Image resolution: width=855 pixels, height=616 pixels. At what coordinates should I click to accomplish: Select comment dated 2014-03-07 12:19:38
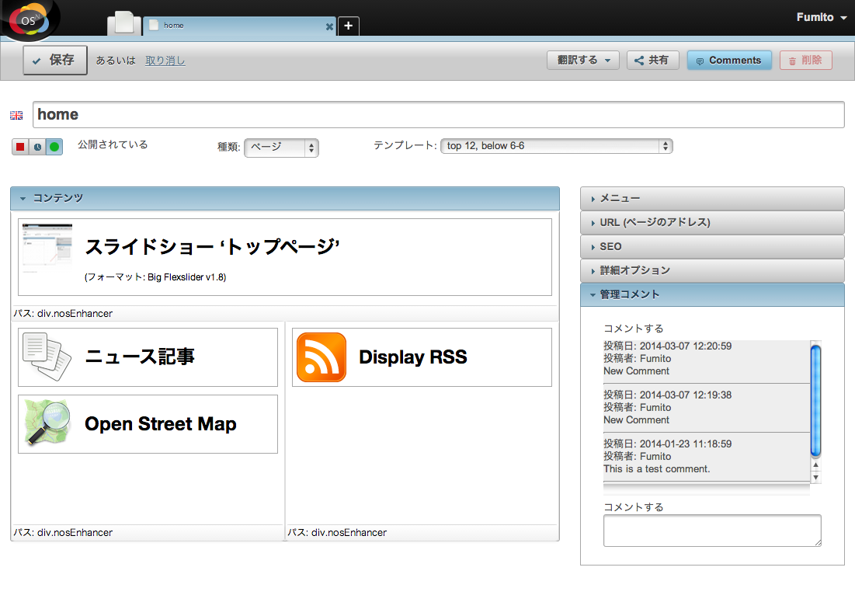(707, 408)
